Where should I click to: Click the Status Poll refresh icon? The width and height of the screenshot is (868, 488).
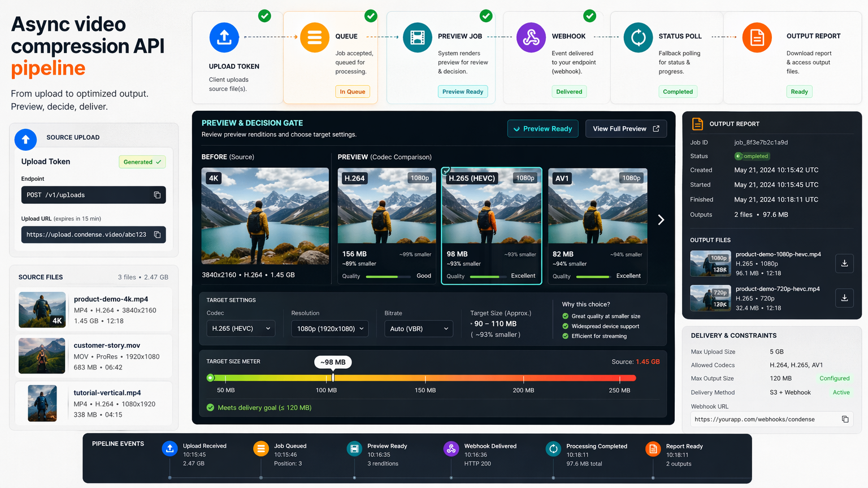tap(638, 37)
